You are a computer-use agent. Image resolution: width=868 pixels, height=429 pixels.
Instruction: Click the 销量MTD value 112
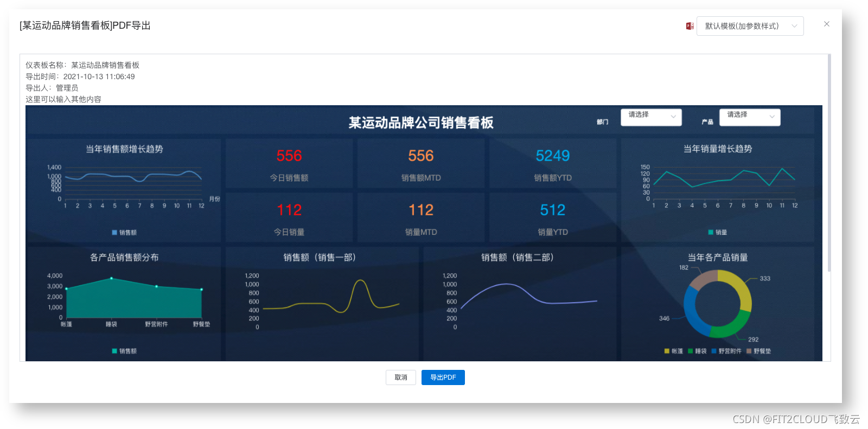(x=421, y=210)
